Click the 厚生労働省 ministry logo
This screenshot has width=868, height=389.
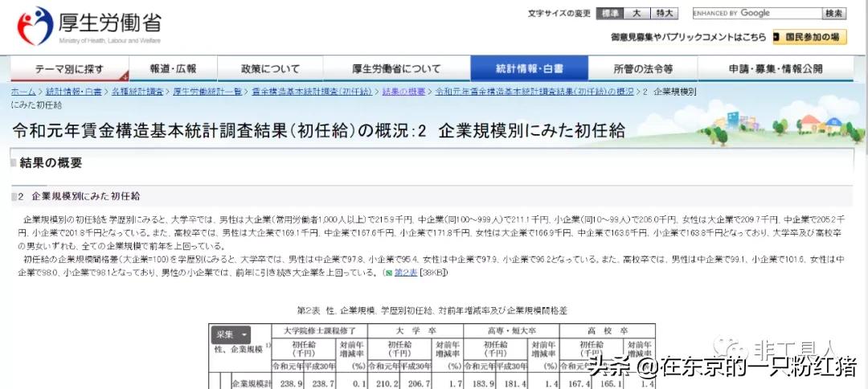pyautogui.click(x=89, y=26)
